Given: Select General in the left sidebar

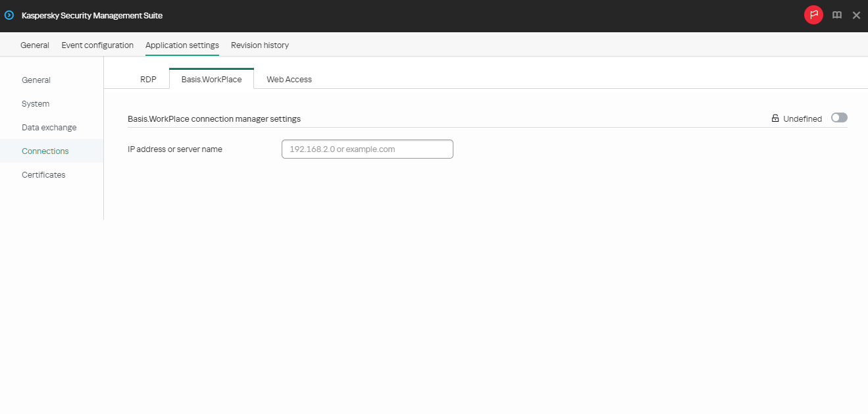Looking at the screenshot, I should pyautogui.click(x=36, y=80).
